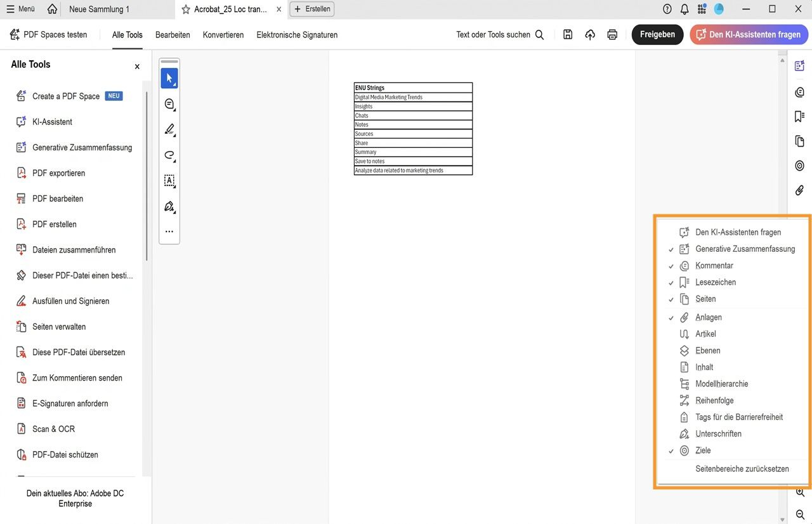Select the selection arrow tool
The width and height of the screenshot is (812, 524).
point(169,77)
